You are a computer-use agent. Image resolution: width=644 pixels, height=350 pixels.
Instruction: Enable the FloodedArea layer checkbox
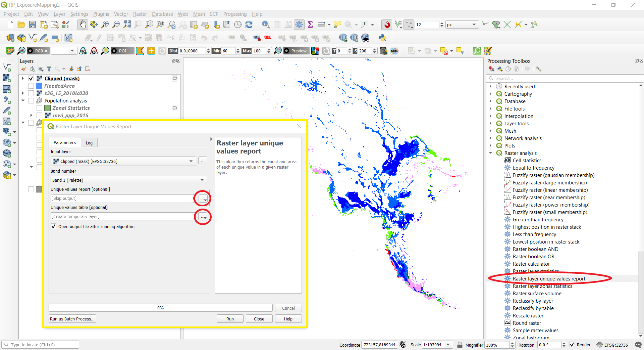coord(31,86)
